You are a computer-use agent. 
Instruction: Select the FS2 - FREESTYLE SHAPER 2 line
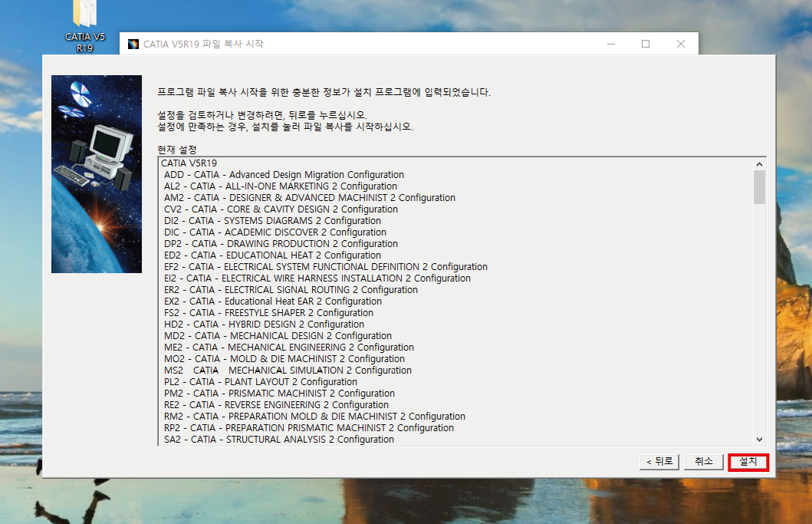(x=268, y=312)
